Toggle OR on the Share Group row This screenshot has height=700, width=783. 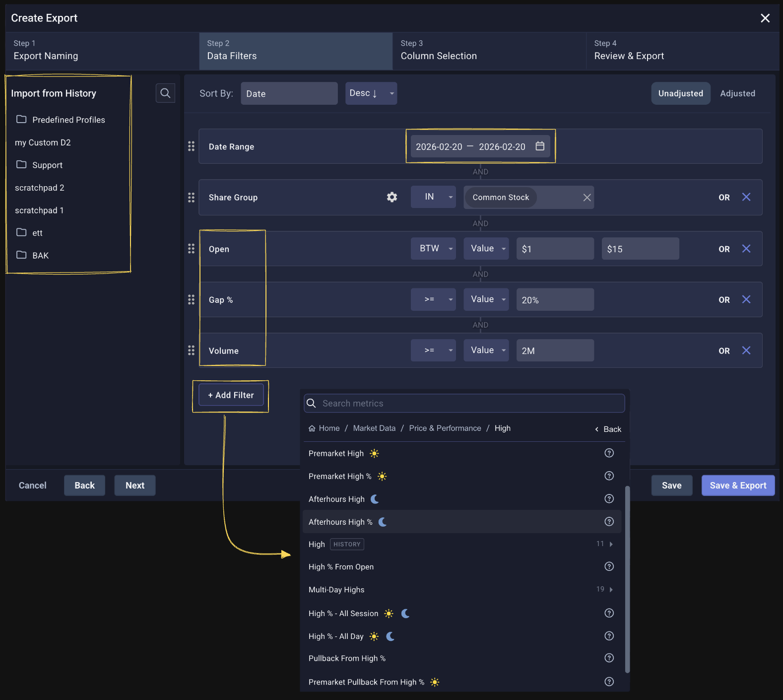tap(724, 198)
